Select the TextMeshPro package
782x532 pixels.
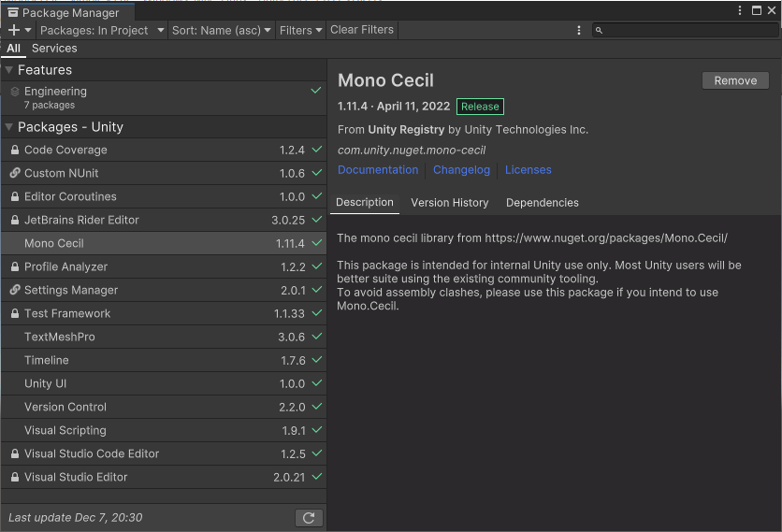(164, 337)
